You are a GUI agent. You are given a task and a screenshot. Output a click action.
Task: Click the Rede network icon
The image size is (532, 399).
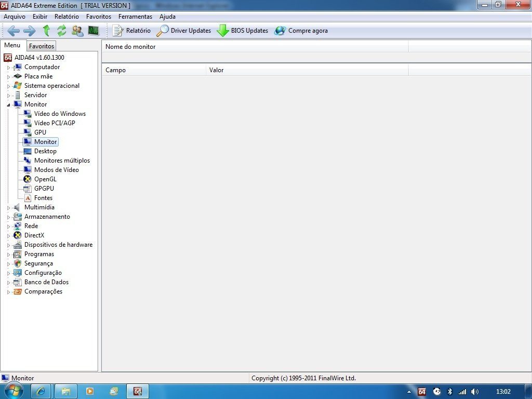(17, 226)
